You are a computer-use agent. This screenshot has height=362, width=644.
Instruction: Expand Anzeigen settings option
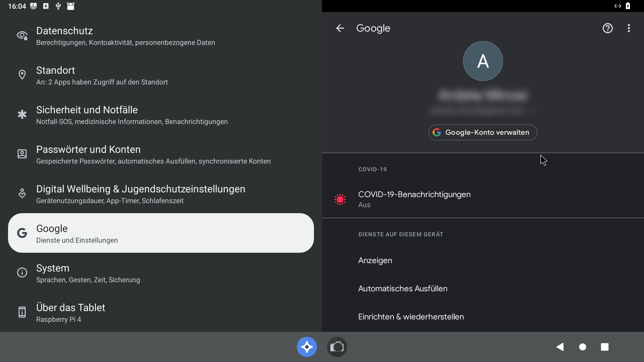(x=375, y=260)
